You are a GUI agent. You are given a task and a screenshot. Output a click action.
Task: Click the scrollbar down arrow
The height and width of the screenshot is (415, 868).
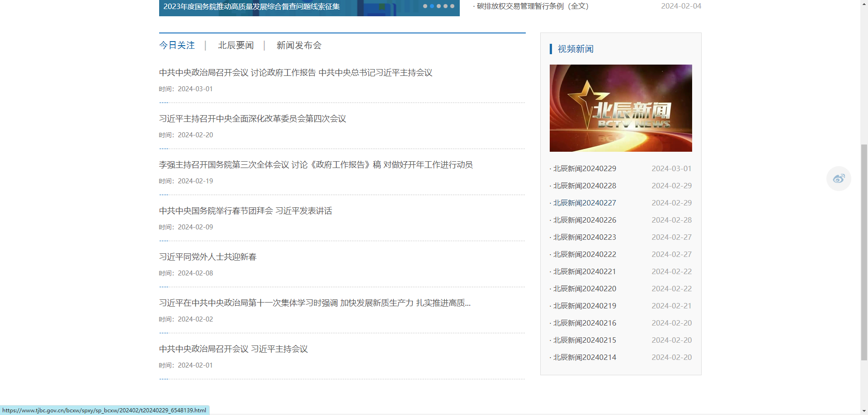(x=864, y=411)
